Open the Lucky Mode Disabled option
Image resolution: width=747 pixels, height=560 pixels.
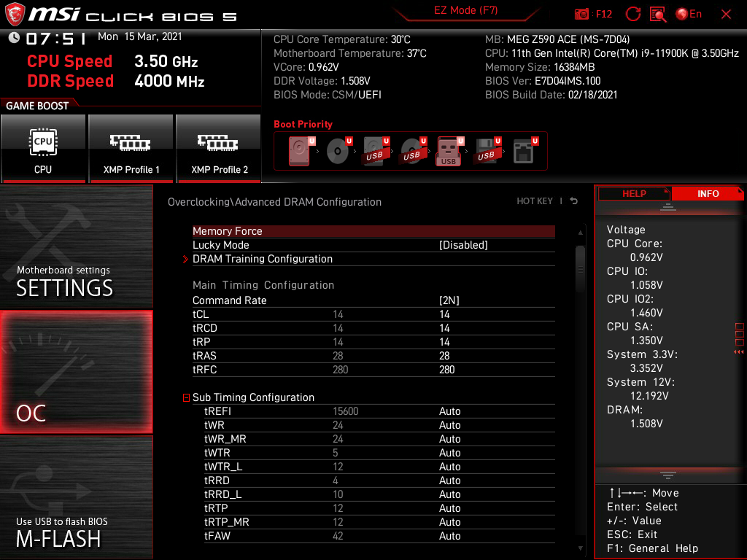click(x=462, y=245)
